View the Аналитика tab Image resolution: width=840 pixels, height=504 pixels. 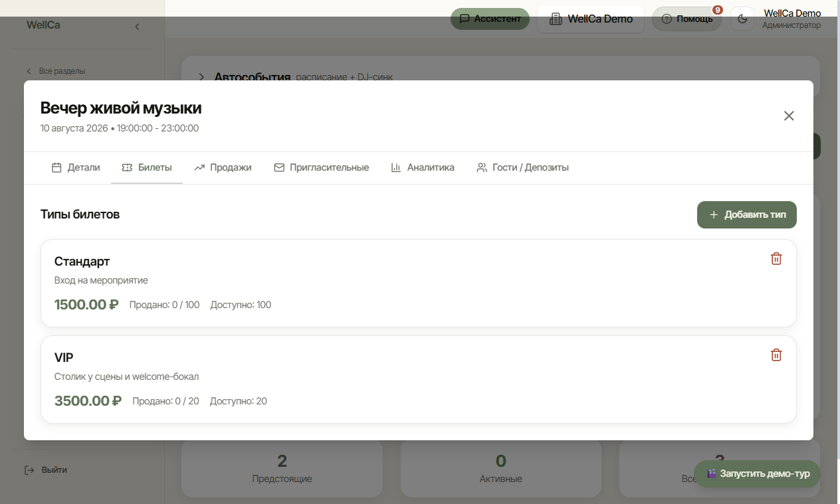[423, 167]
